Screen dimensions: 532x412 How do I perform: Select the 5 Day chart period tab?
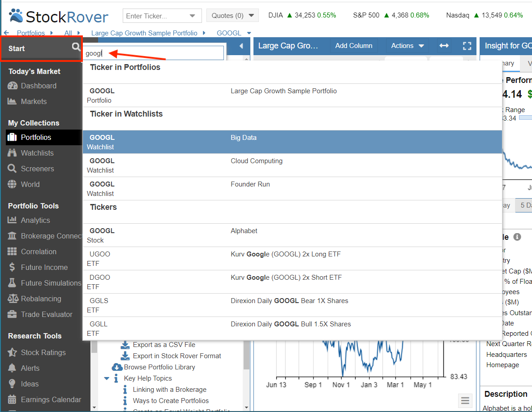[524, 205]
